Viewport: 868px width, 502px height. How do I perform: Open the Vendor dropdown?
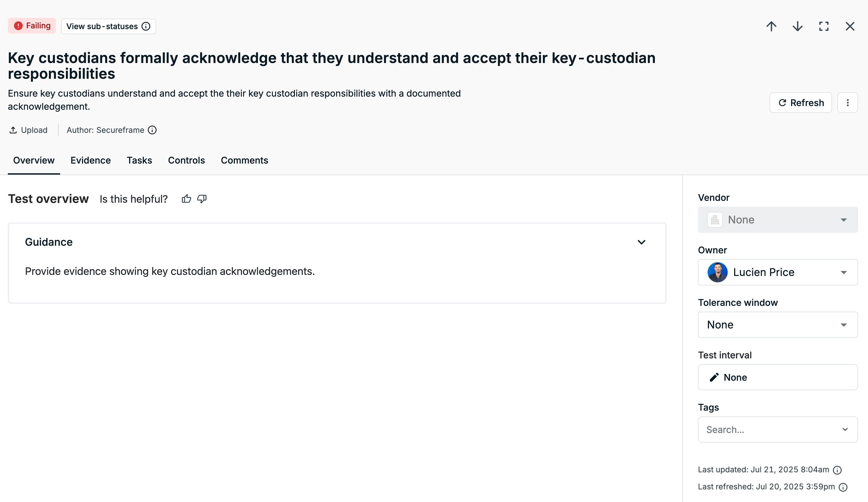point(778,220)
